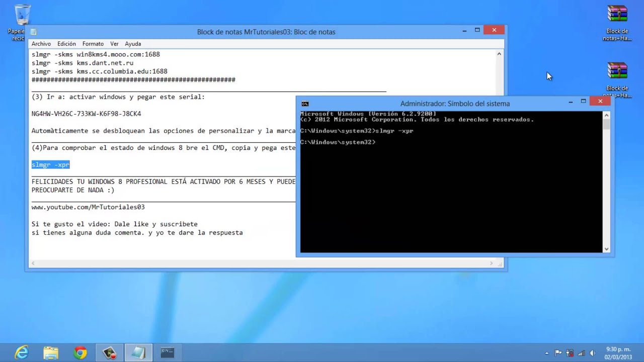644x362 pixels.
Task: Minimize the Command Prompt window
Action: [571, 102]
